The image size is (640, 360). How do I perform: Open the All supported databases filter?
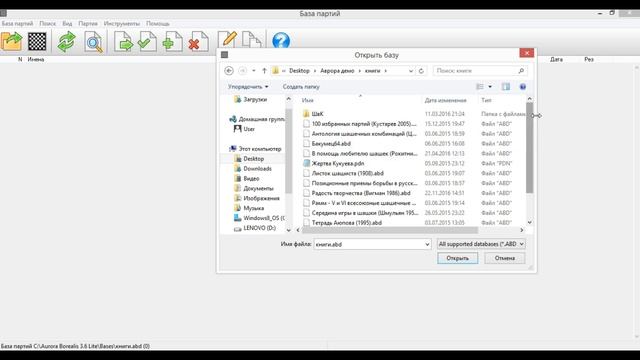(481, 244)
